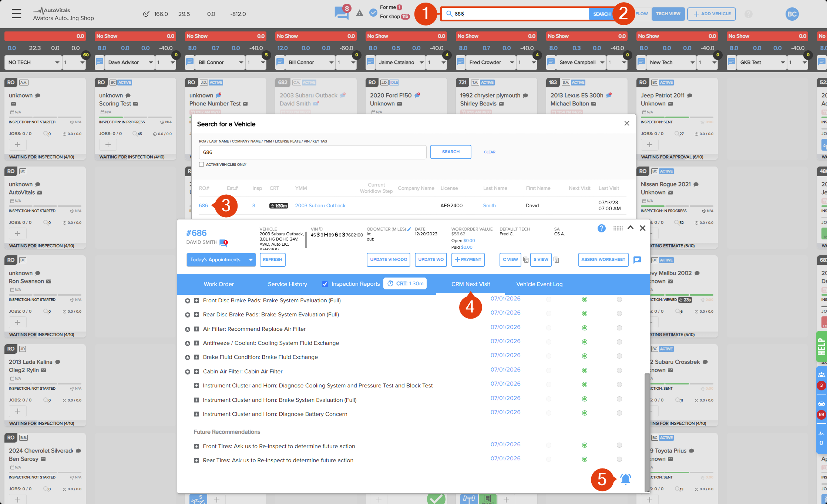Select last radio for Front Tires recommendation

tap(619, 445)
